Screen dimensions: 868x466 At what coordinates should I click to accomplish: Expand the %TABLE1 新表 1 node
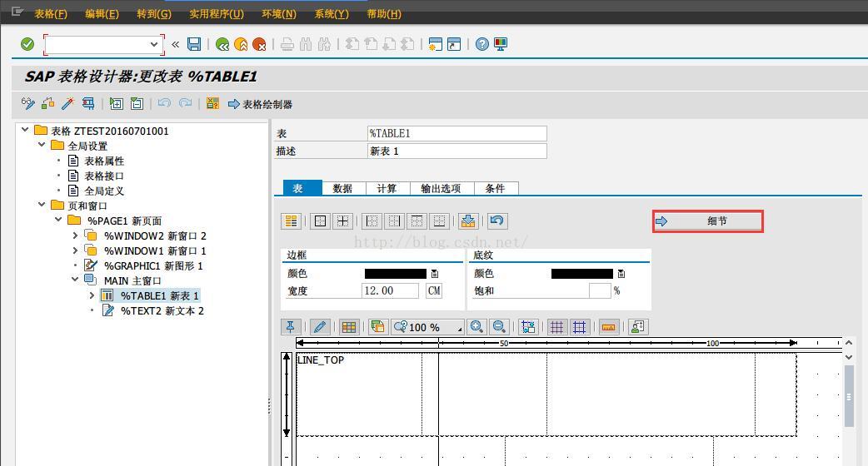pos(92,295)
